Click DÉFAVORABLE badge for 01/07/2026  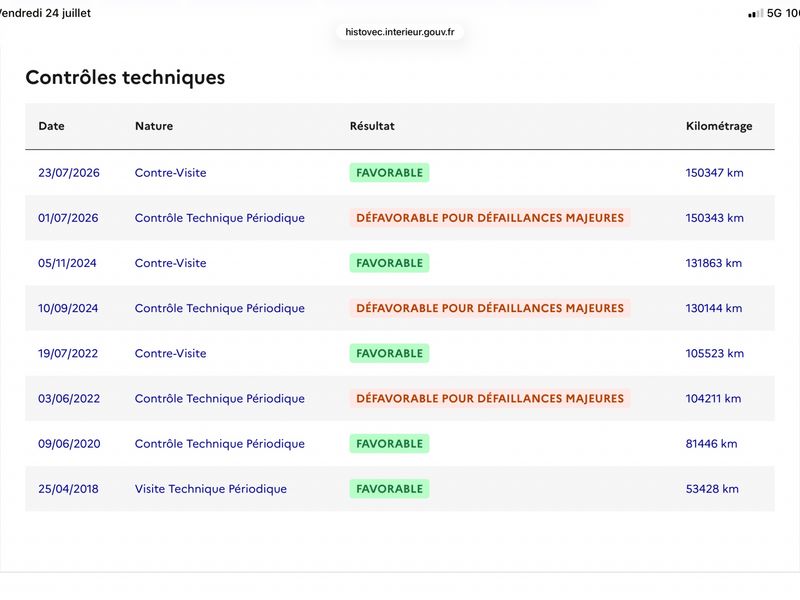coord(490,218)
